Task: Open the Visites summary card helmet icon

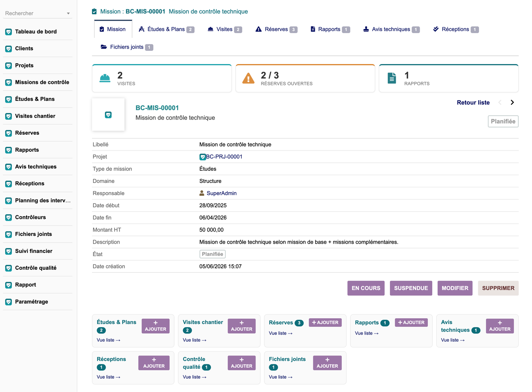Action: [105, 78]
